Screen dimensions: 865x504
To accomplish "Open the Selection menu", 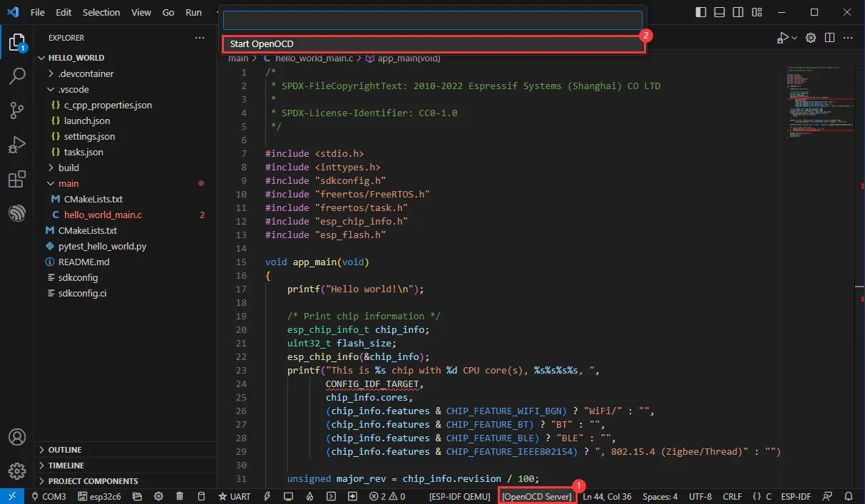I will [x=101, y=12].
